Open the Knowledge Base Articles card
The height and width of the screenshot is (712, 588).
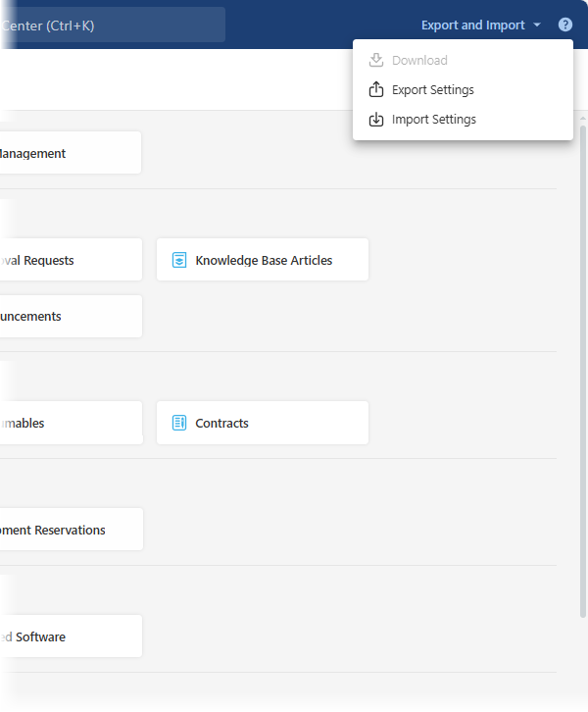coord(263,260)
